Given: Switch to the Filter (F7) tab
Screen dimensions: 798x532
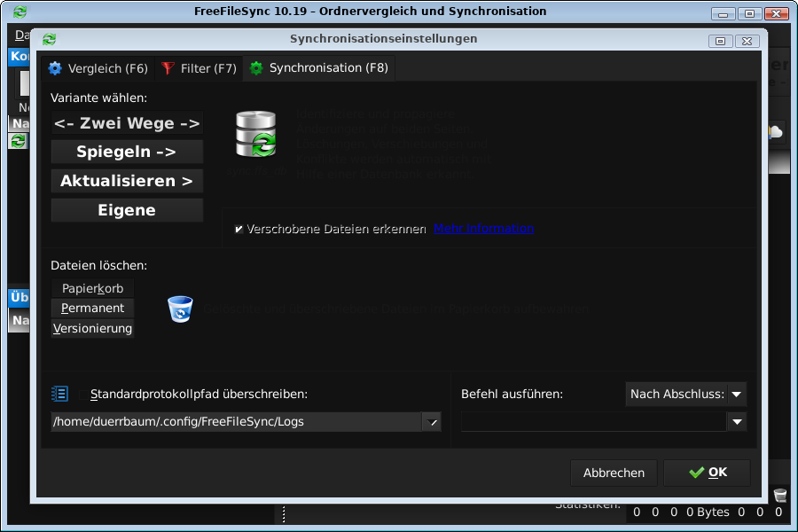Looking at the screenshot, I should 199,68.
